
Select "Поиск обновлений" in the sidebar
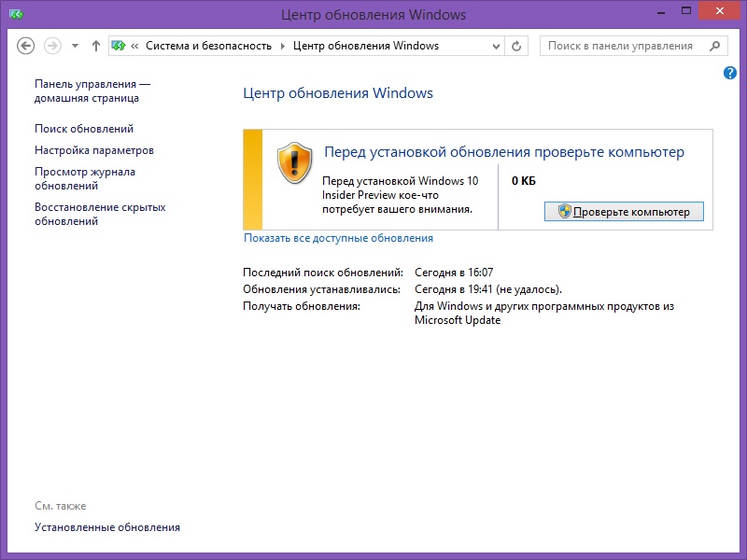pyautogui.click(x=84, y=129)
